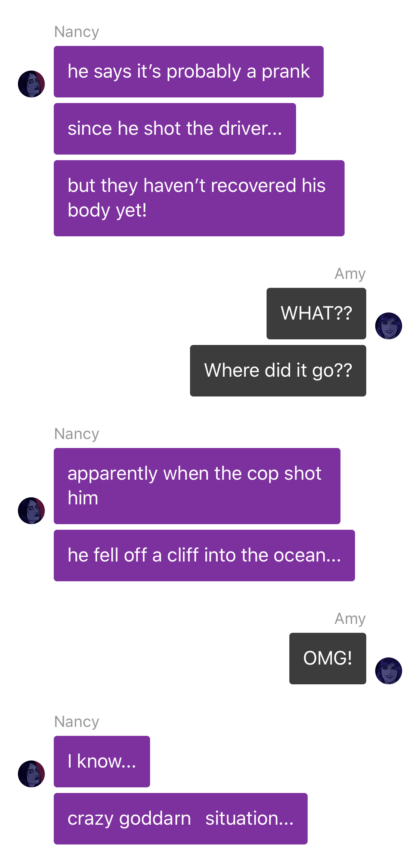
Task: Tap Nancy's avatar beside the I know message
Action: coord(31,774)
